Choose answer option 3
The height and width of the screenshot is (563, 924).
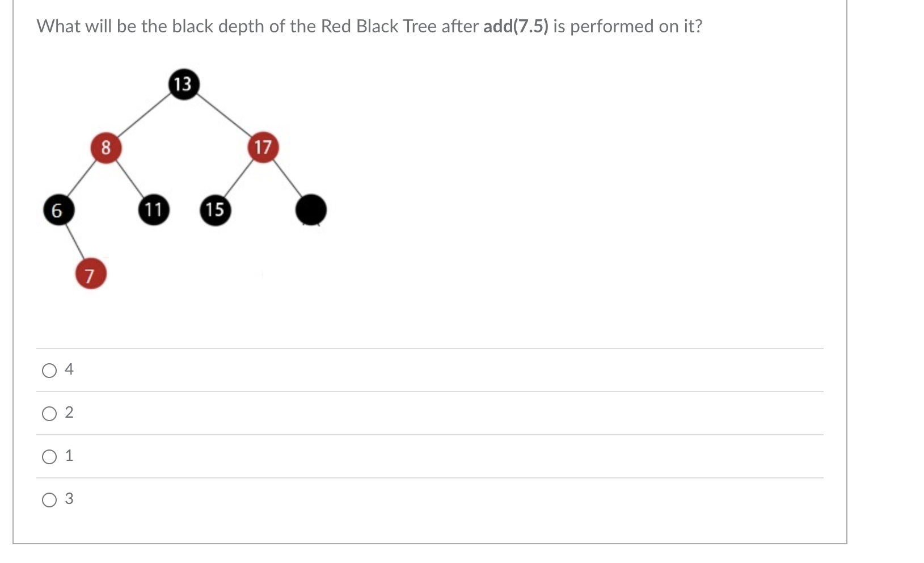(x=49, y=499)
